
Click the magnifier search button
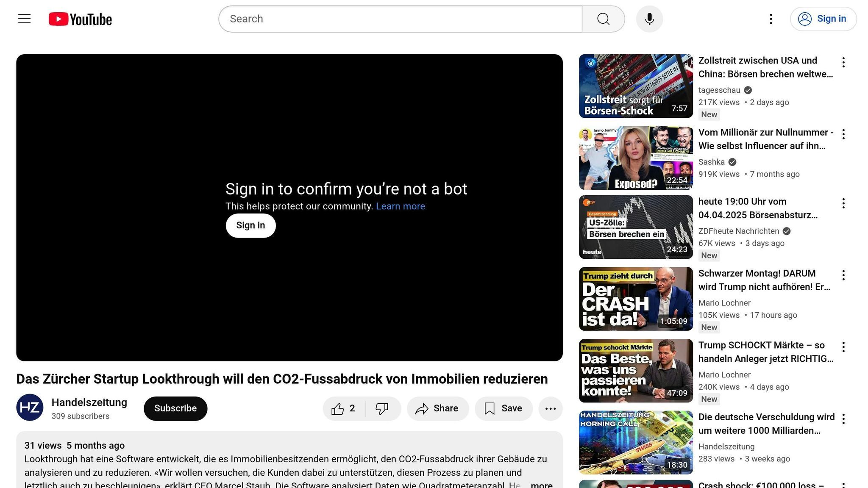coord(603,19)
